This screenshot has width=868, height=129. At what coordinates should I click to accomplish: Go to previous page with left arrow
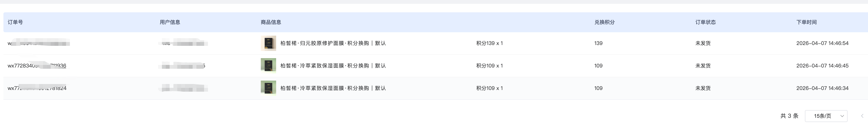(x=862, y=116)
